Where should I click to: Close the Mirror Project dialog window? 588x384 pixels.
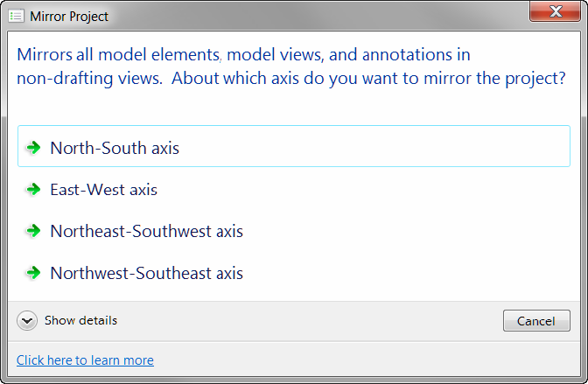coord(553,11)
